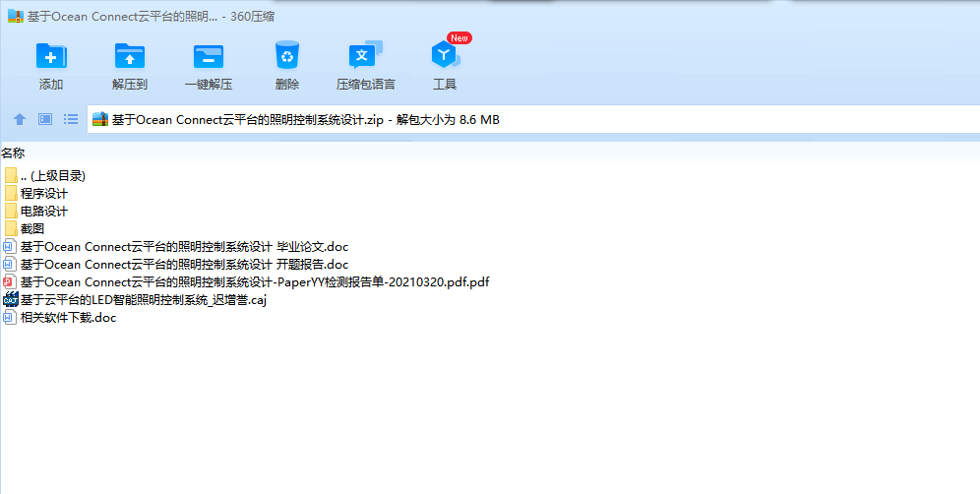Select row '.. (上级目录)'
The height and width of the screenshot is (494, 980).
click(52, 176)
